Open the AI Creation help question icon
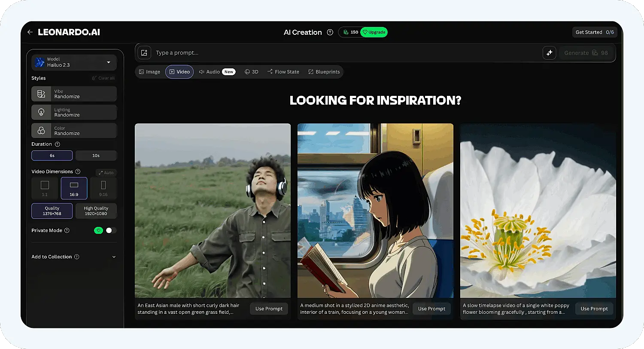This screenshot has width=644, height=349. [330, 32]
